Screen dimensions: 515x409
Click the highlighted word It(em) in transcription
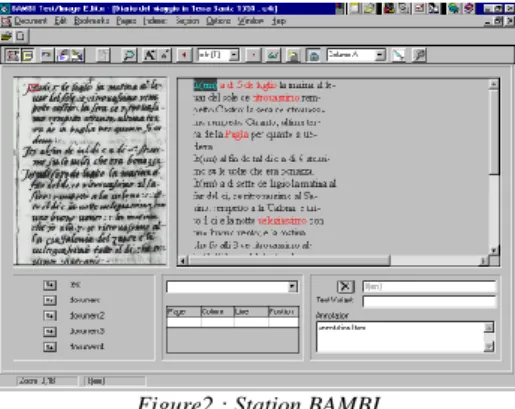(205, 85)
